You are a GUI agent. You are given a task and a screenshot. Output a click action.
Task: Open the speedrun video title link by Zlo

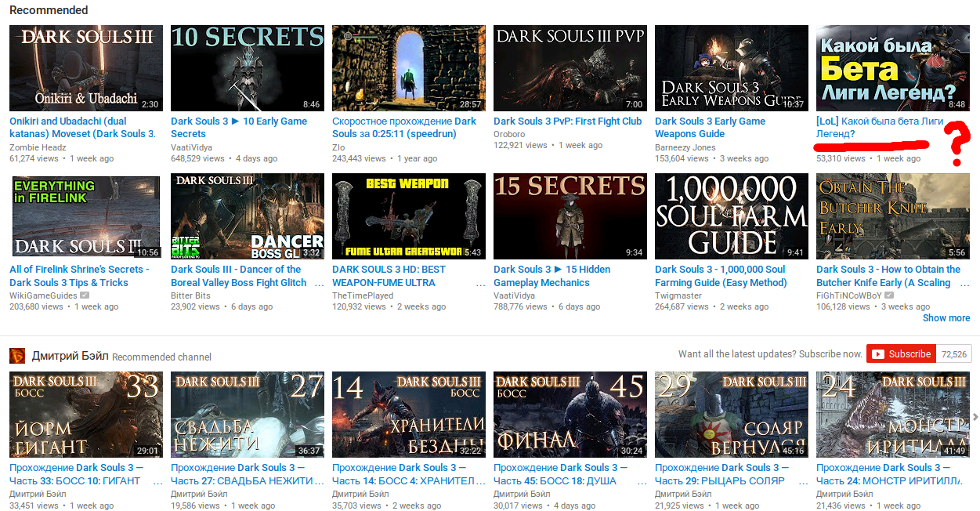(x=403, y=128)
